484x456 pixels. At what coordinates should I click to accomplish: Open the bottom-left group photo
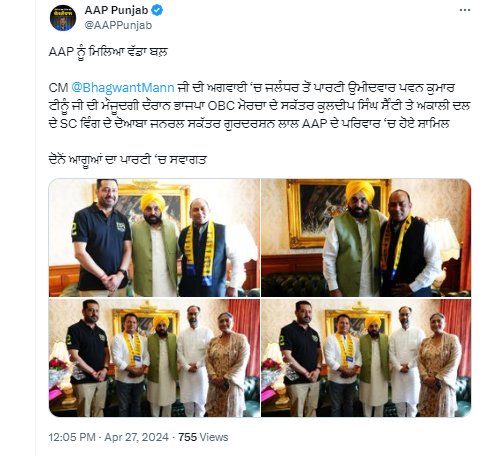154,358
